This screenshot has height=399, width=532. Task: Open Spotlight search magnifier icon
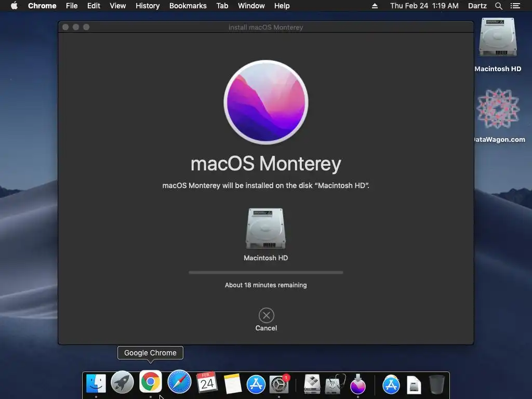498,6
